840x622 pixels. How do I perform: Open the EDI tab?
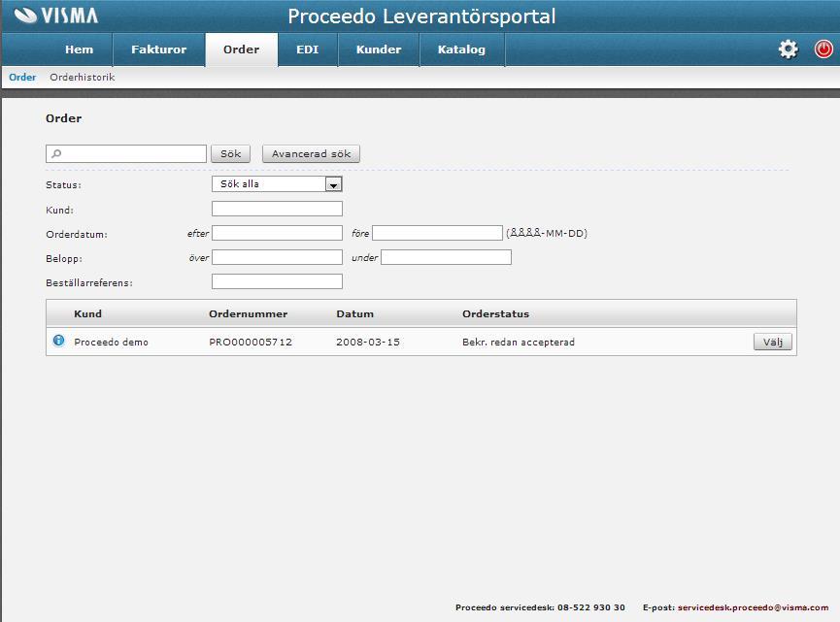[x=308, y=49]
